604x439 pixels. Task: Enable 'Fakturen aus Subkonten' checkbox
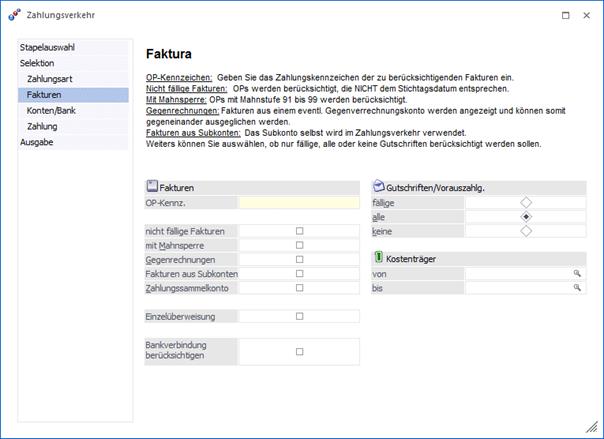tap(299, 273)
